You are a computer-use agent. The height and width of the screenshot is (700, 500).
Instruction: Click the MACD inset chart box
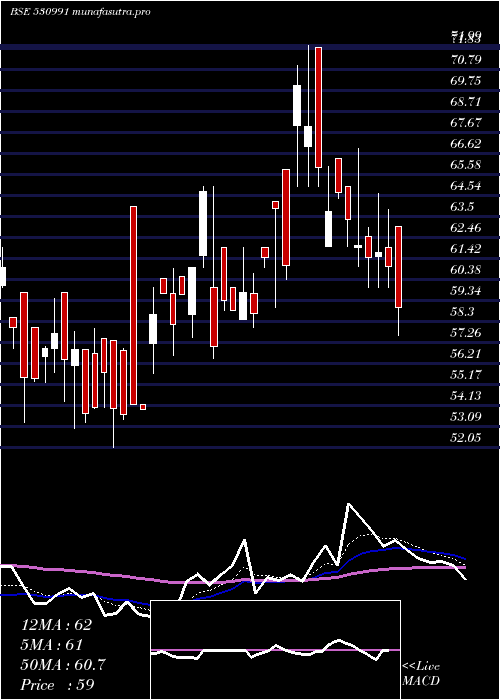[275, 650]
